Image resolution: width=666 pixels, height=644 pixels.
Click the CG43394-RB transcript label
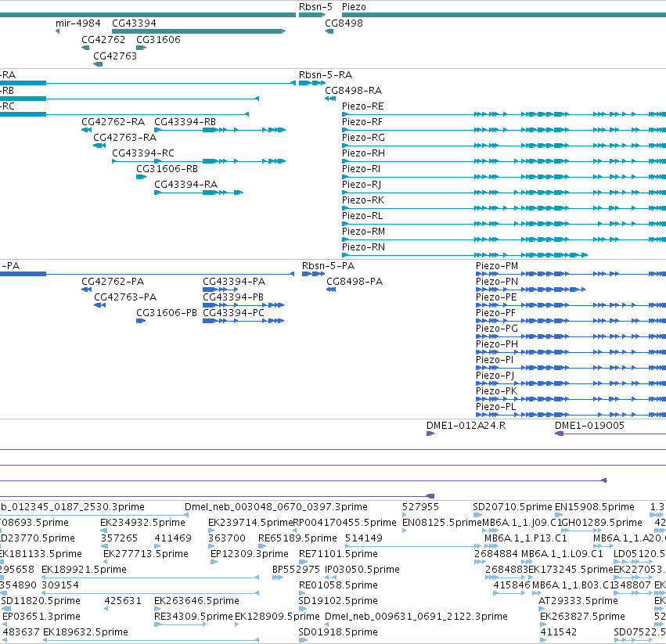pos(185,122)
